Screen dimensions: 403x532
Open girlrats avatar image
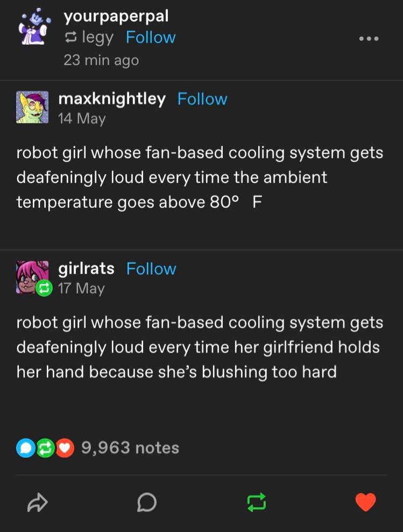click(x=32, y=277)
